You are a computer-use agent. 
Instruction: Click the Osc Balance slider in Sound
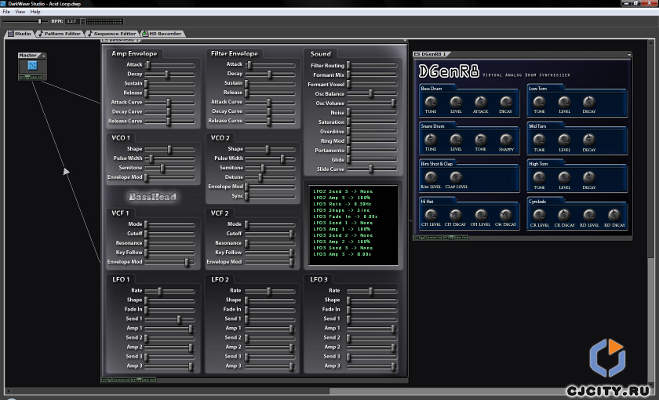point(370,93)
